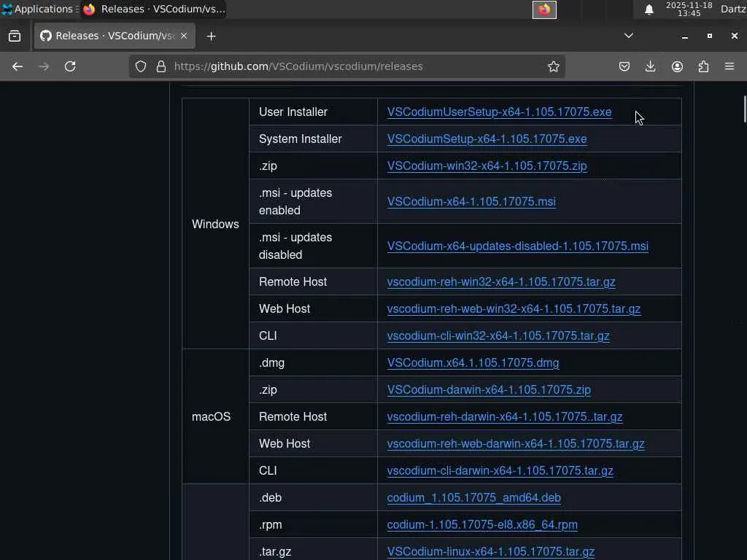Close the Releases VSCodium tab
The height and width of the screenshot is (560, 747).
point(184,36)
